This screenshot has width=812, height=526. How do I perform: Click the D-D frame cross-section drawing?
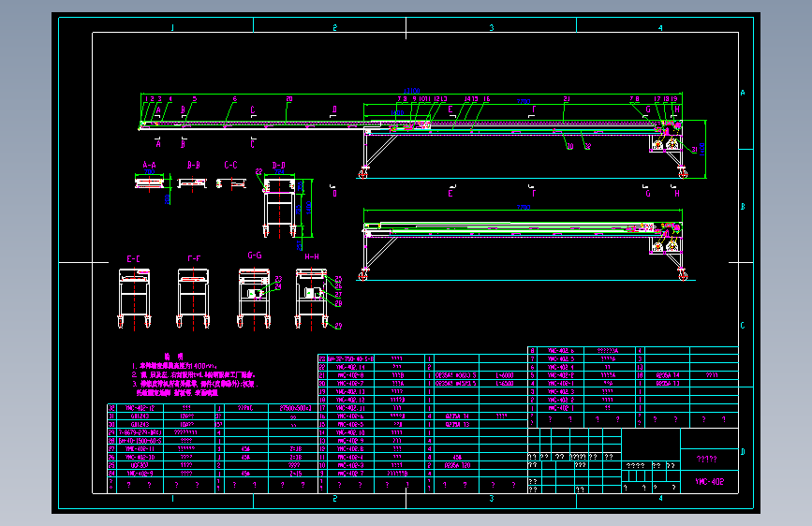tap(280, 206)
